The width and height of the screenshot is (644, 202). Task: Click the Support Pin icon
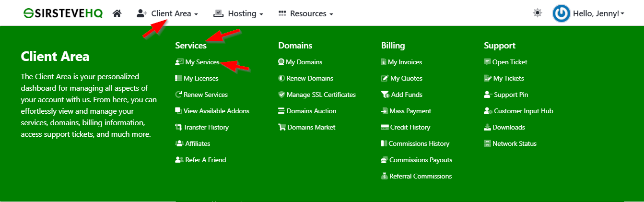point(488,95)
